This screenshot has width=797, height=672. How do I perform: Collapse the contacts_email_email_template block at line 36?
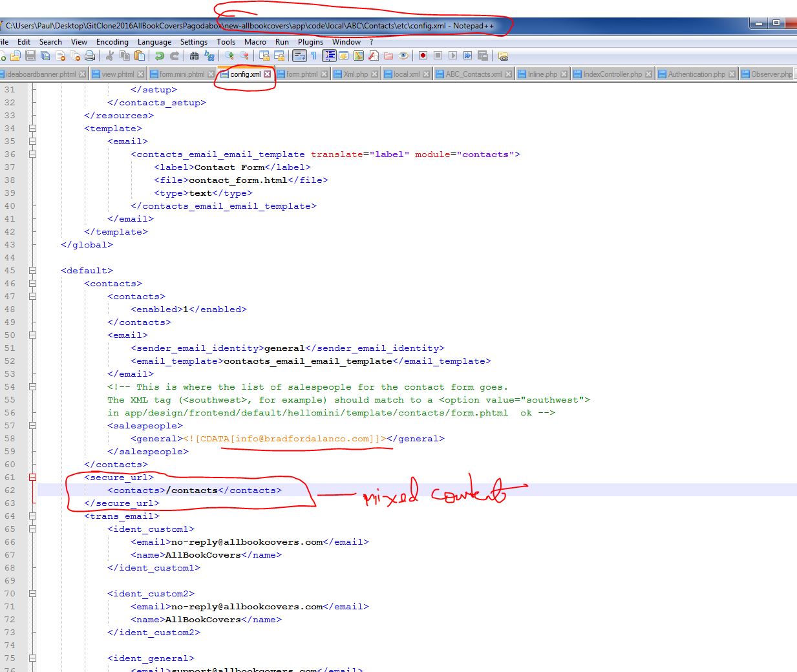(x=32, y=154)
